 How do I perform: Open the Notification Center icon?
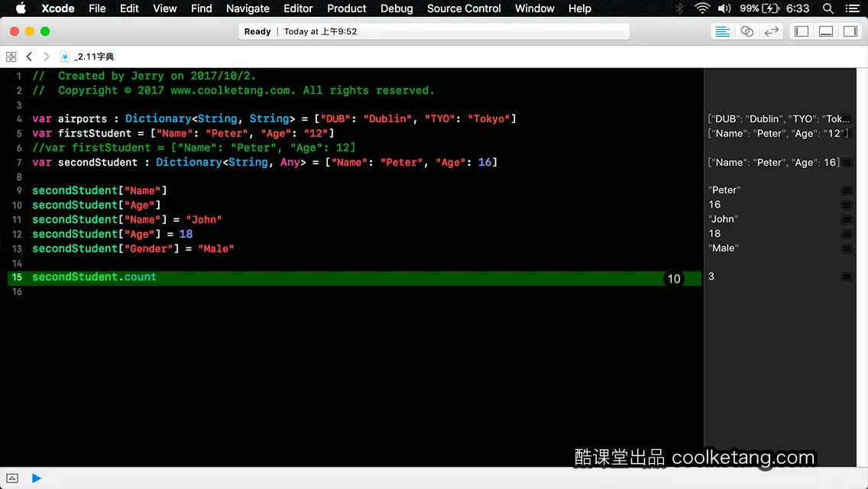[853, 8]
